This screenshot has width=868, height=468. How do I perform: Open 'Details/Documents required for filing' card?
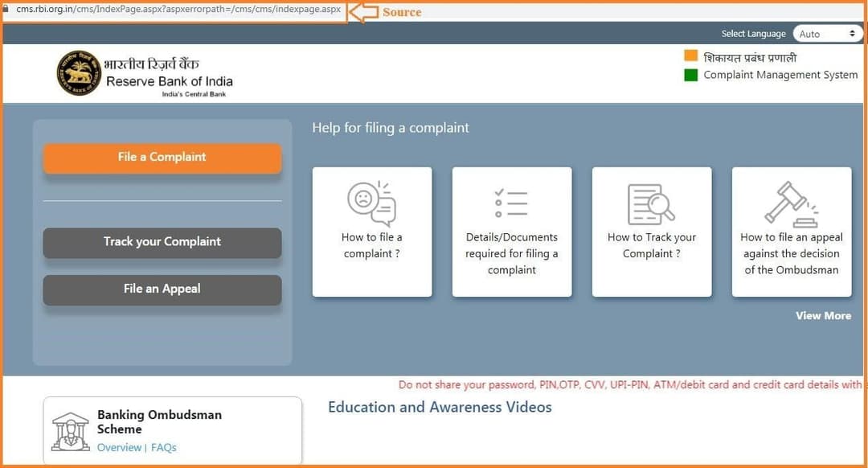[511, 232]
